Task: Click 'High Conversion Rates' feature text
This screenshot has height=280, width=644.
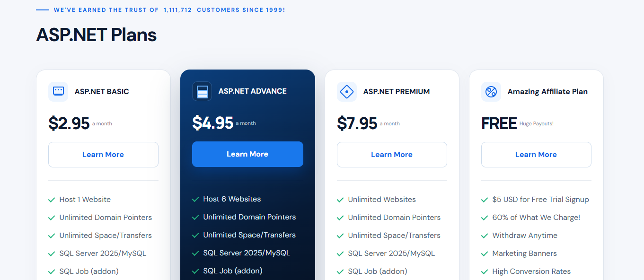Action: tap(531, 271)
